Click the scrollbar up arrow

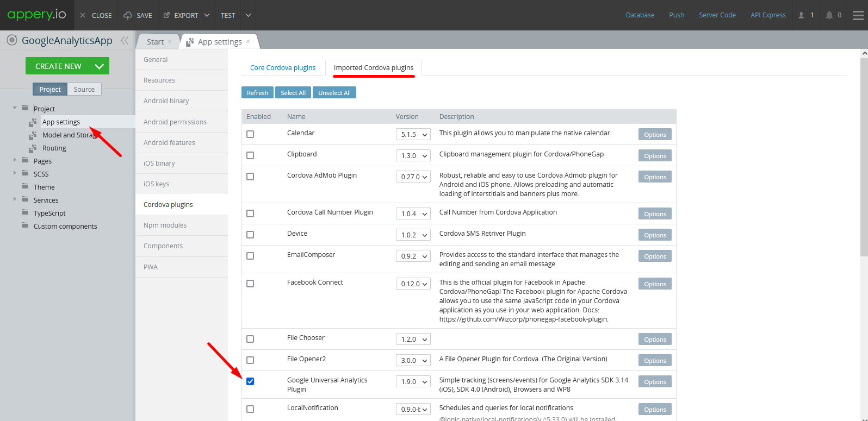pos(864,54)
